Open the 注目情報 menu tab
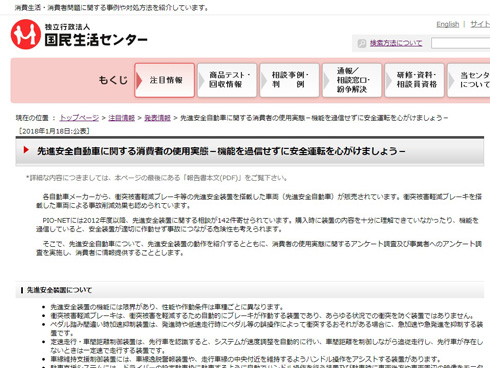 (165, 80)
